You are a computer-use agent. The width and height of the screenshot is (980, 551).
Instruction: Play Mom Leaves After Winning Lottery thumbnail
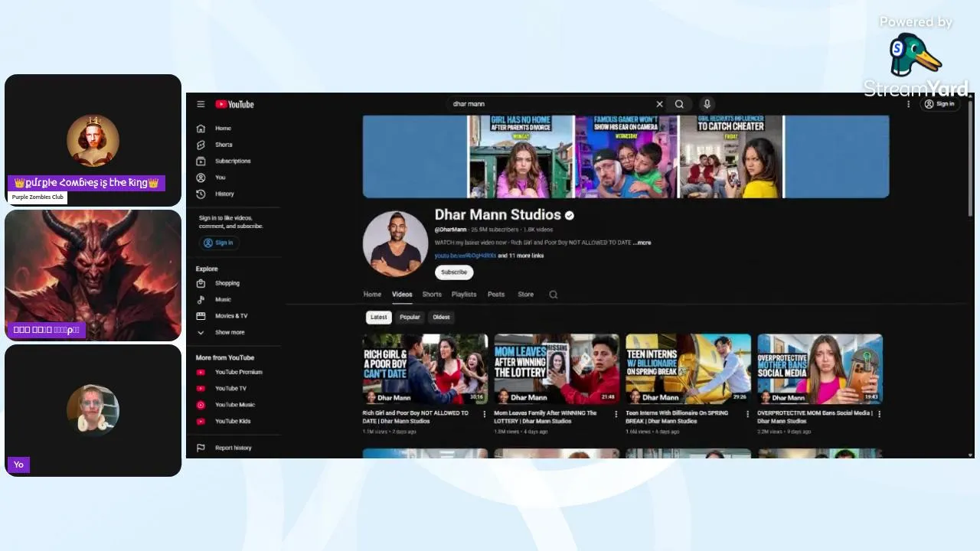tap(557, 369)
